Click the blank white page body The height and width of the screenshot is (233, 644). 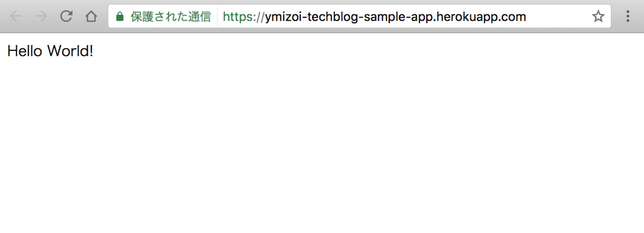click(x=322, y=150)
